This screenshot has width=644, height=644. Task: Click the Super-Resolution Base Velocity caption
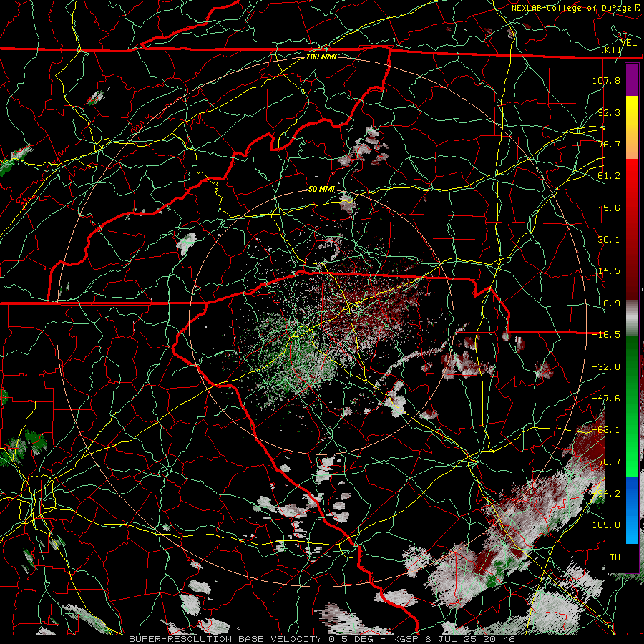pos(322,639)
